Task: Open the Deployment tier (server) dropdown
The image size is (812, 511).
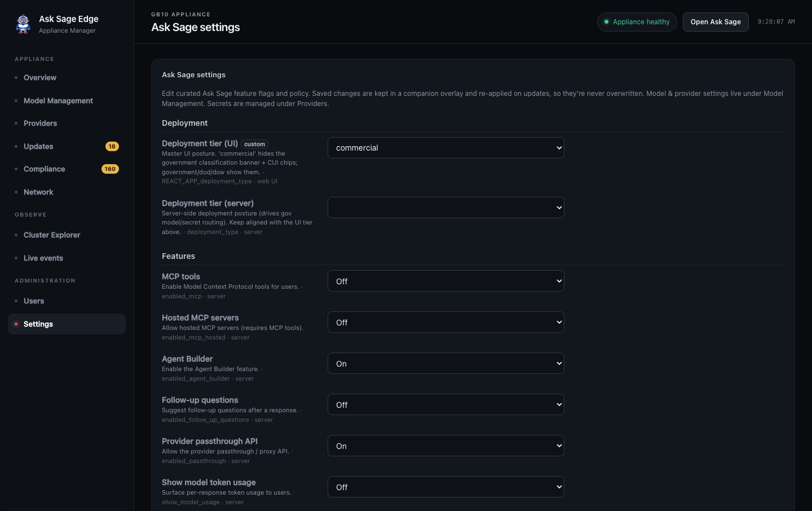Action: [x=446, y=208]
